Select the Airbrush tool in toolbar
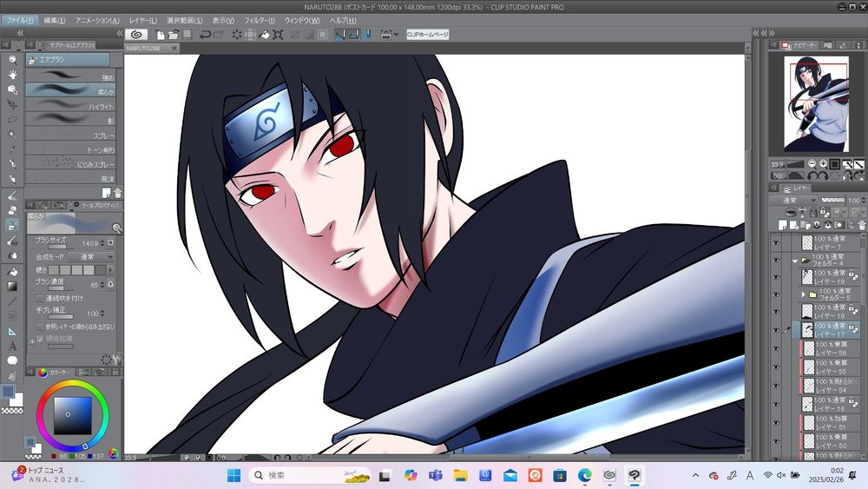Screen dimensions: 868x489 point(12,226)
